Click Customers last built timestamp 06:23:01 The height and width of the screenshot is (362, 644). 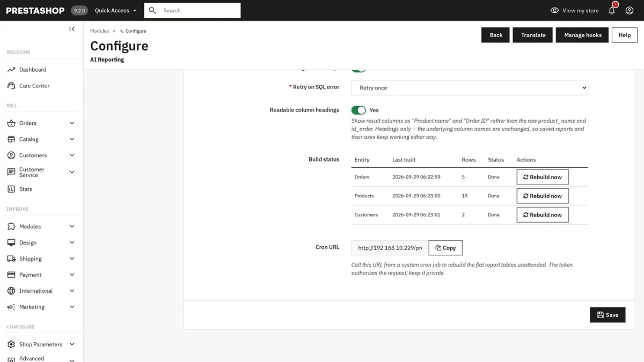[x=416, y=215]
